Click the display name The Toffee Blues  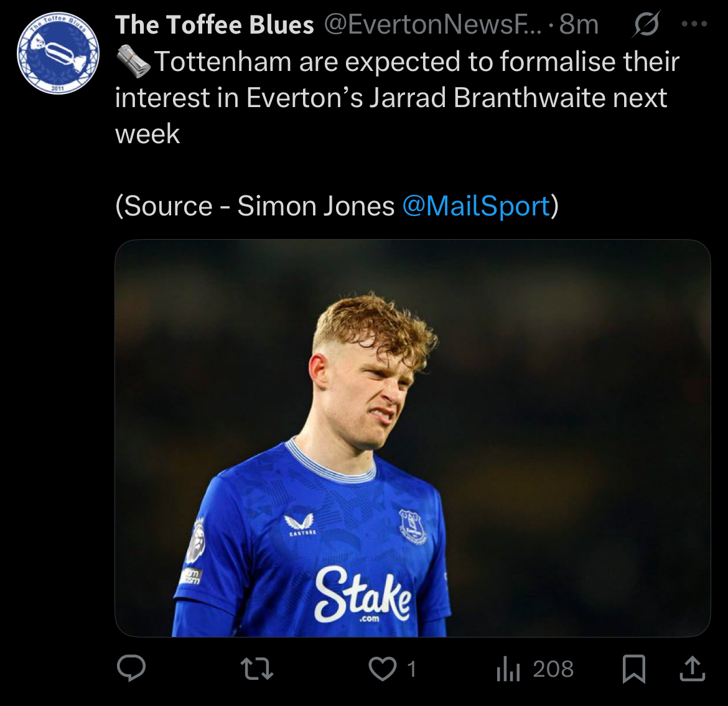[x=214, y=25]
